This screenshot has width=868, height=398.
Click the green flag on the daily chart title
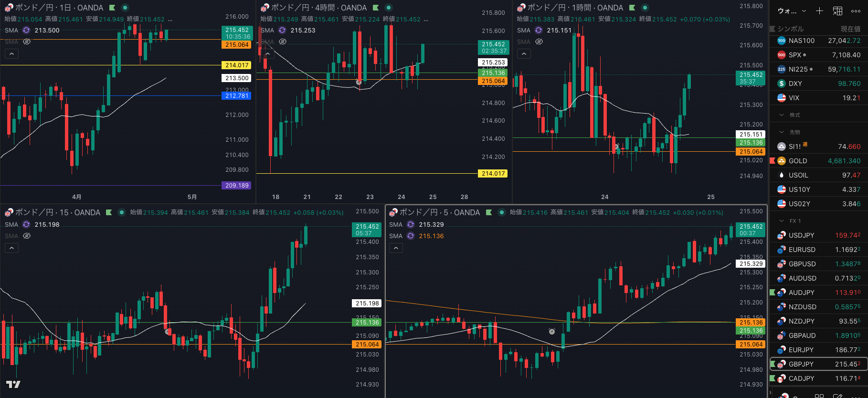112,8
